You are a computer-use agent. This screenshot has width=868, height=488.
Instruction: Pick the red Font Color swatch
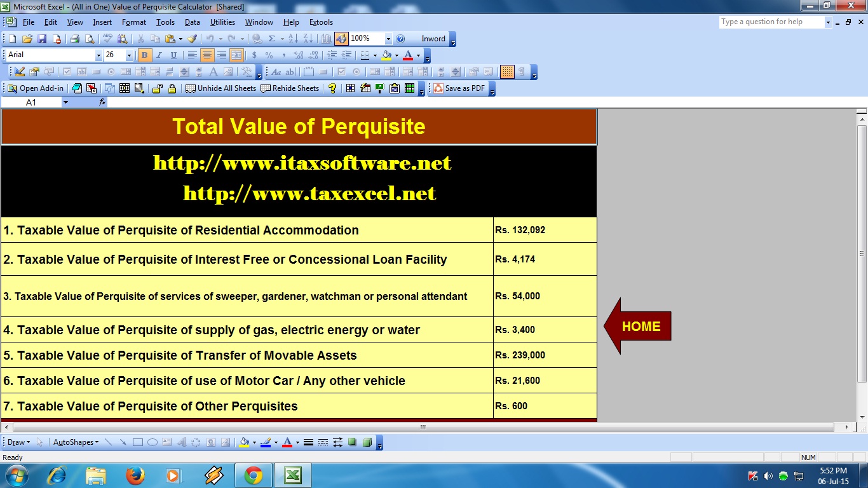coord(408,55)
